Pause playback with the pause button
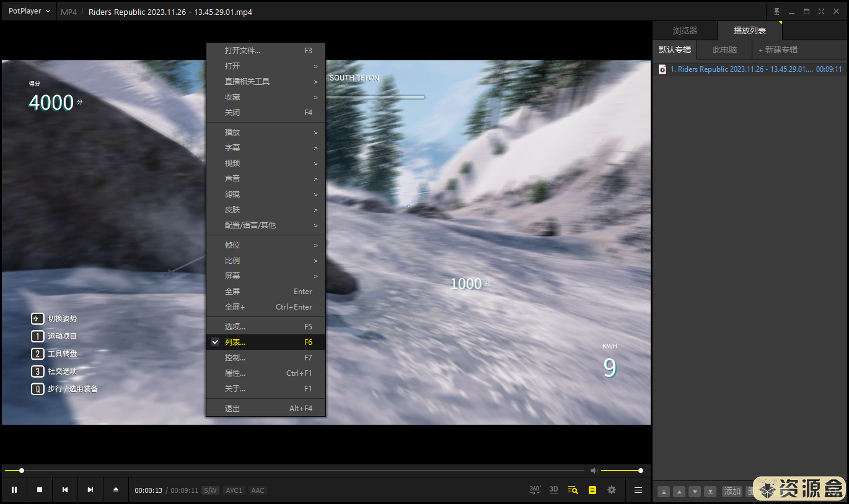 [x=14, y=490]
